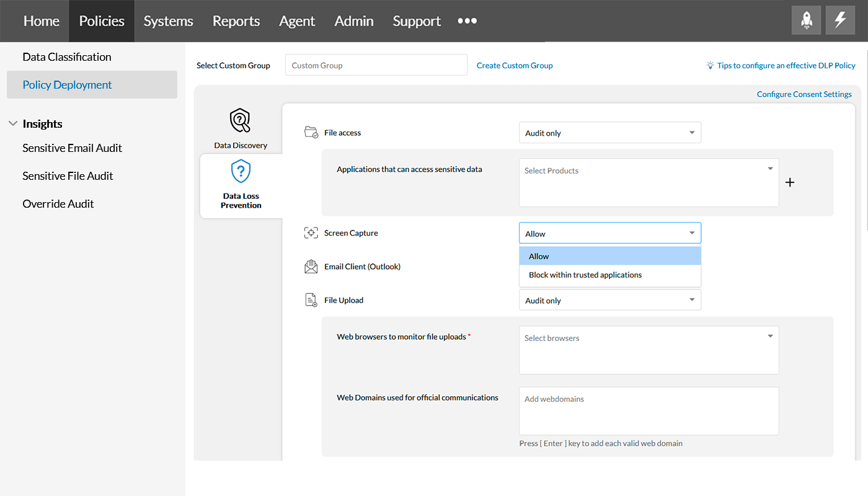This screenshot has height=496, width=868.
Task: Expand the File Upload Audit only dropdown
Action: point(609,300)
